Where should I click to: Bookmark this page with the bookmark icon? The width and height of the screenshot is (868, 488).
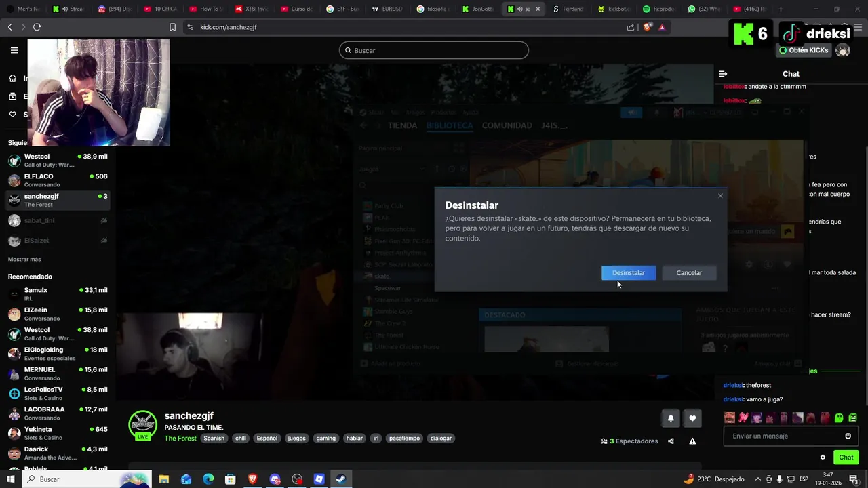coord(172,27)
